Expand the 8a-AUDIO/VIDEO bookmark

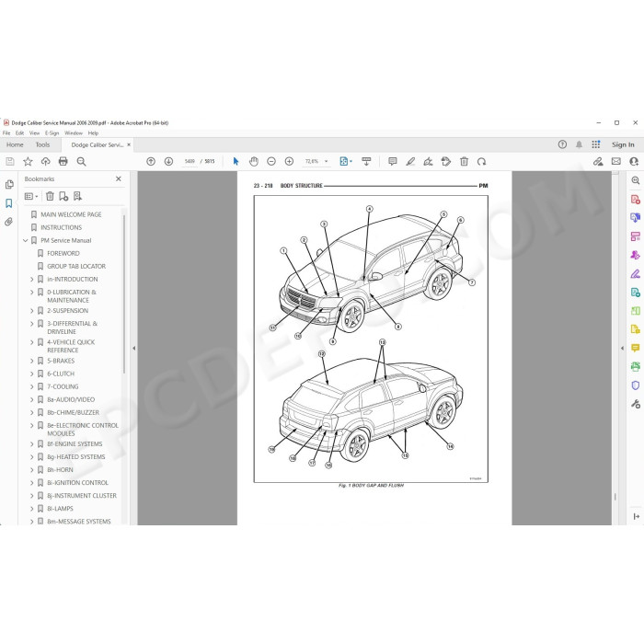(x=32, y=399)
